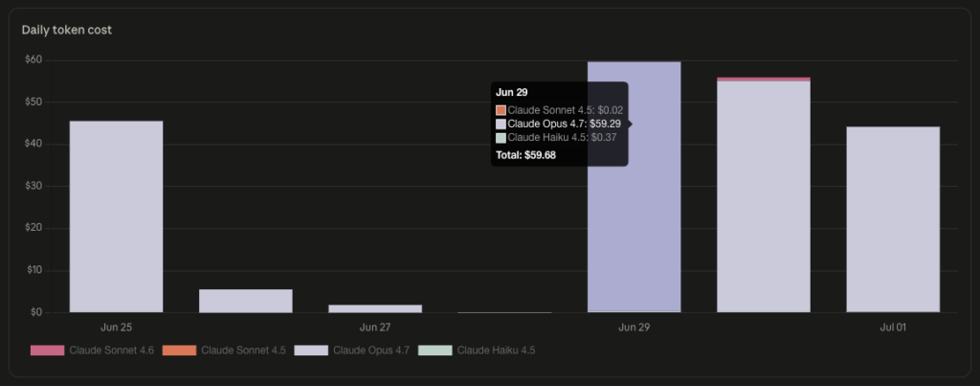Select the Jun 25 cost bar
The image size is (980, 386).
click(116, 216)
